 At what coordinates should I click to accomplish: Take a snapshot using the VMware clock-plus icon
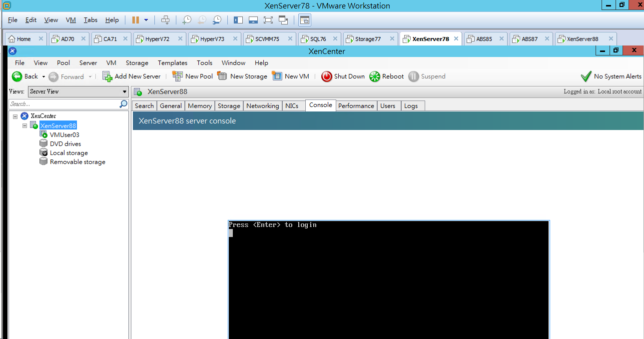pos(186,20)
